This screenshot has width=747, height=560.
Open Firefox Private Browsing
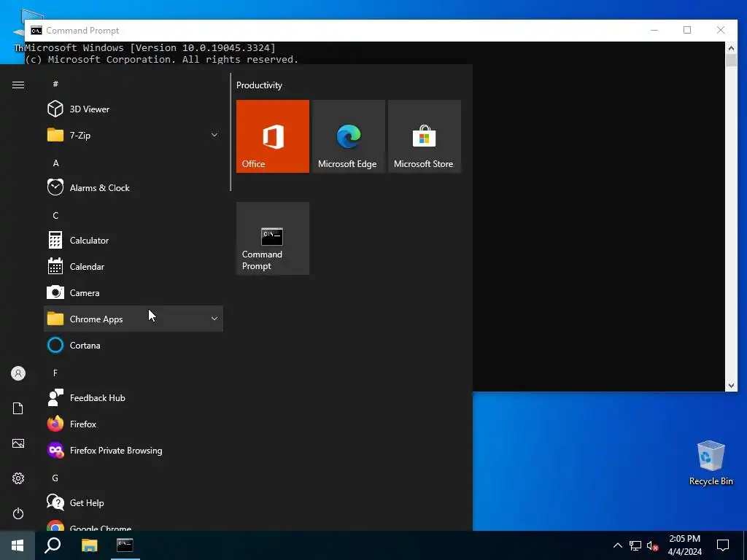133,451
